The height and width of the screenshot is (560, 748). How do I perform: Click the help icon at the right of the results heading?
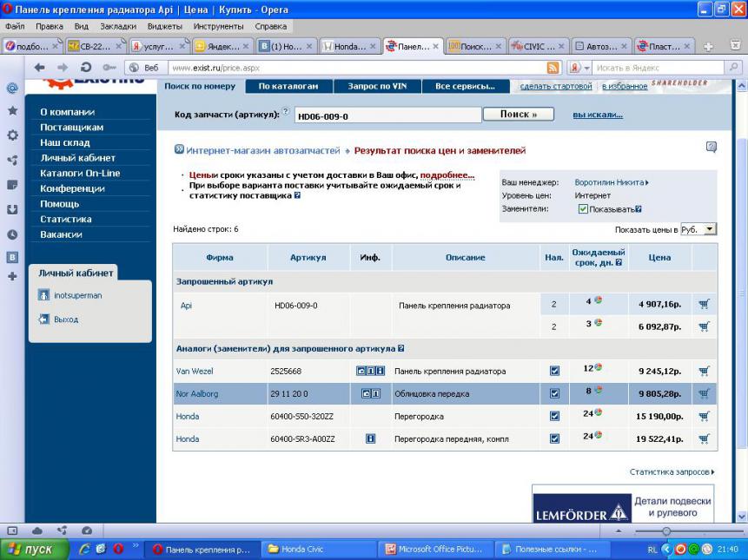click(x=712, y=148)
